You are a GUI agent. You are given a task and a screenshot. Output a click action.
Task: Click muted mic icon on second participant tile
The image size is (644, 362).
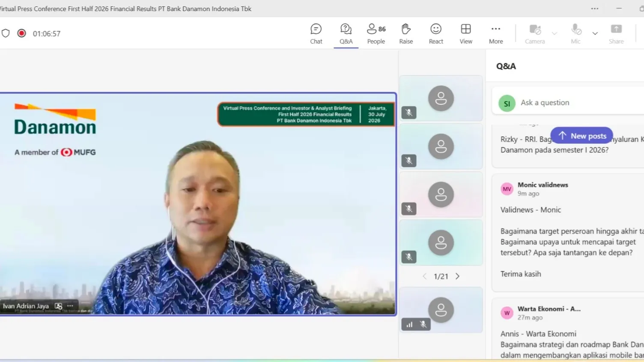coord(409,160)
